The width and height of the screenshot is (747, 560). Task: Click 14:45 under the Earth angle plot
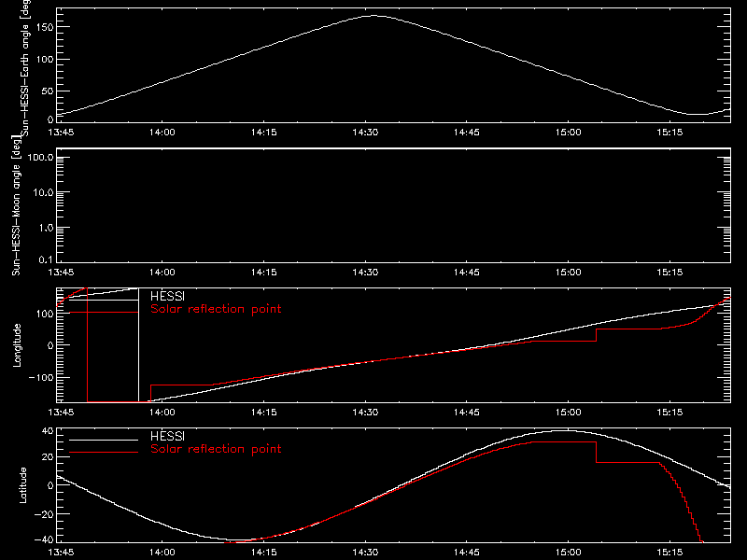(467, 133)
